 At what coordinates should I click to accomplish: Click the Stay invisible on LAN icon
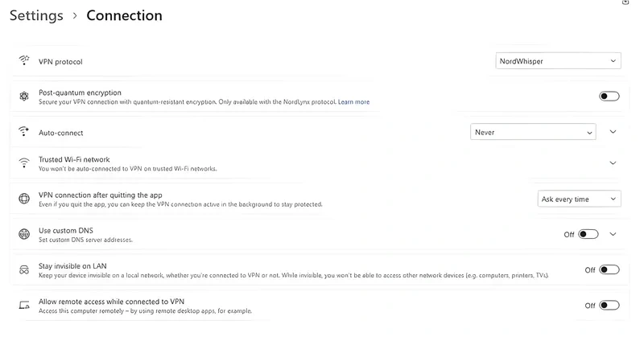coord(23,269)
